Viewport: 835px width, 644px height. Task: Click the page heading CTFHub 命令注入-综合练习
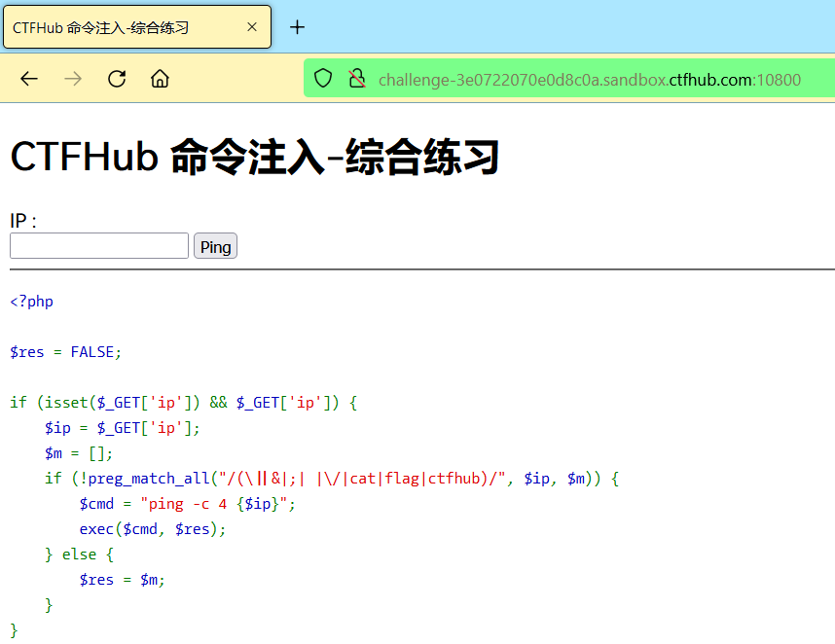click(x=255, y=157)
